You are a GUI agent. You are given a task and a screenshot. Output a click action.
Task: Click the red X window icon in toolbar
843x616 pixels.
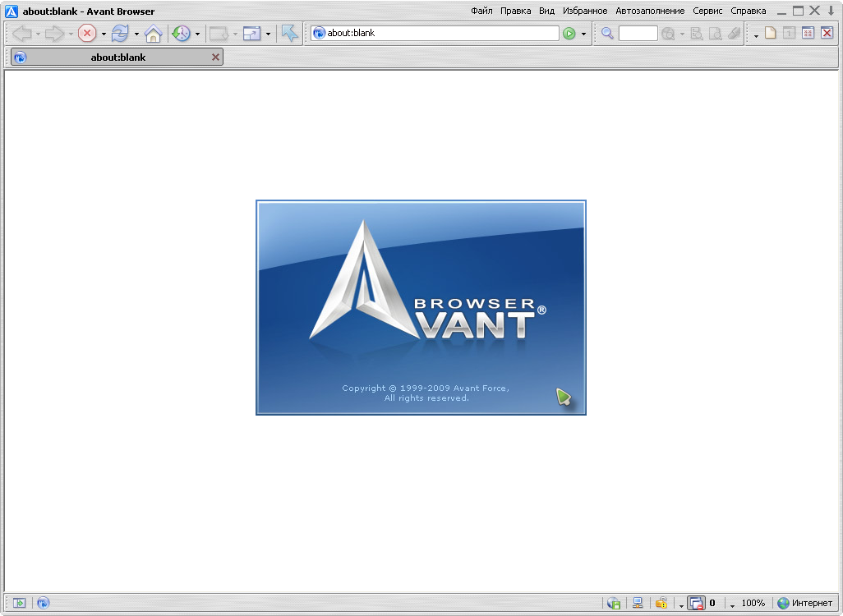click(x=827, y=33)
